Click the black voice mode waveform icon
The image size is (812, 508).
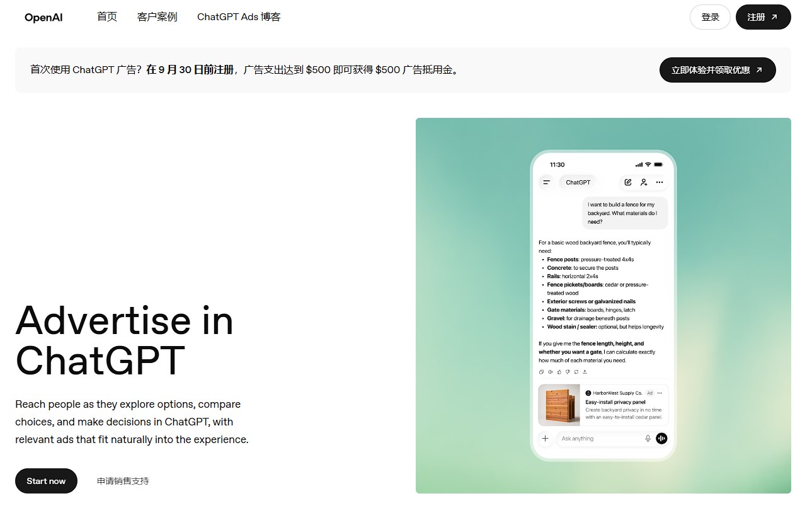(x=661, y=439)
